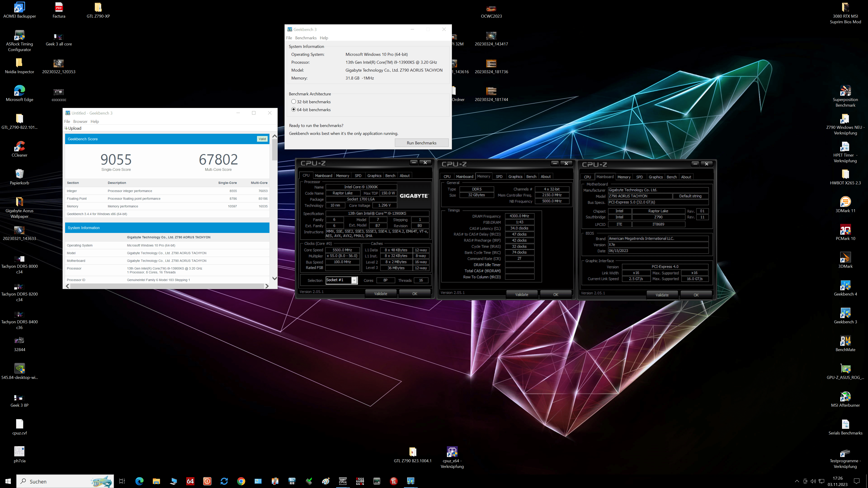Click the clock showing 17:26 in taskbar

click(837, 481)
